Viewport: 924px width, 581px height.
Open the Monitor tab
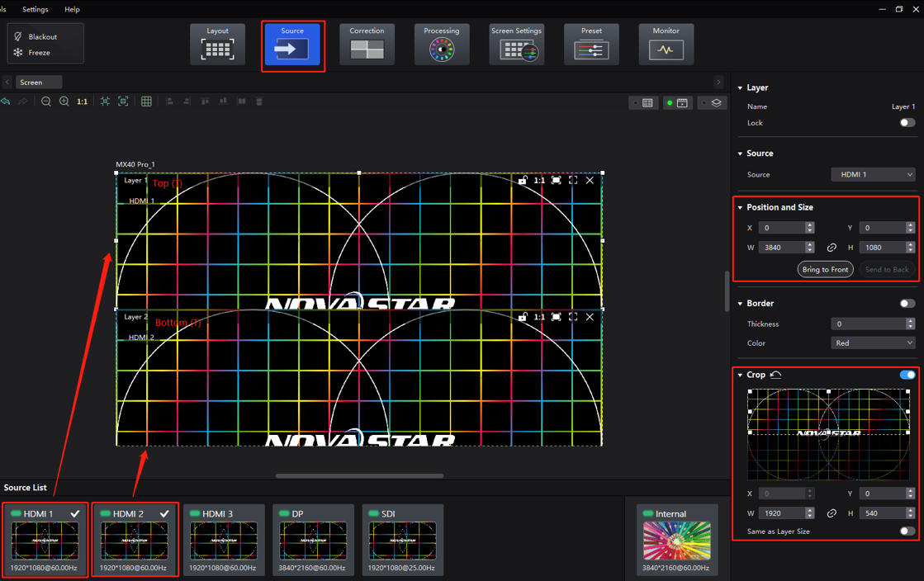pyautogui.click(x=666, y=45)
